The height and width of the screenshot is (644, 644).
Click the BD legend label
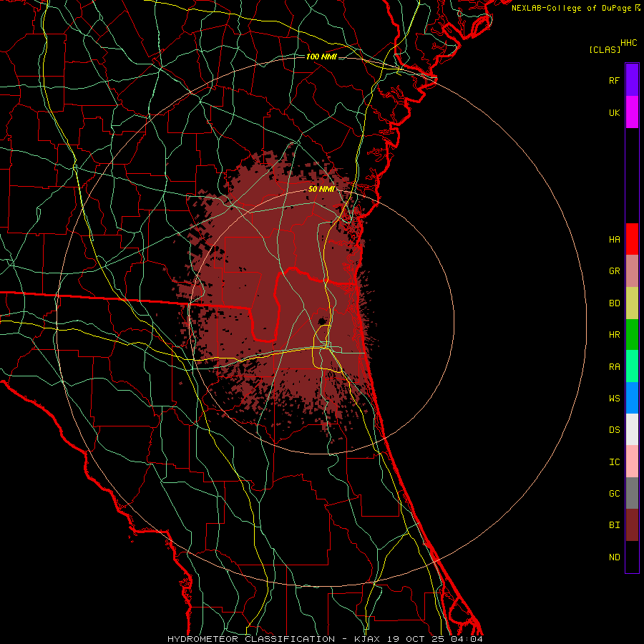click(x=614, y=303)
